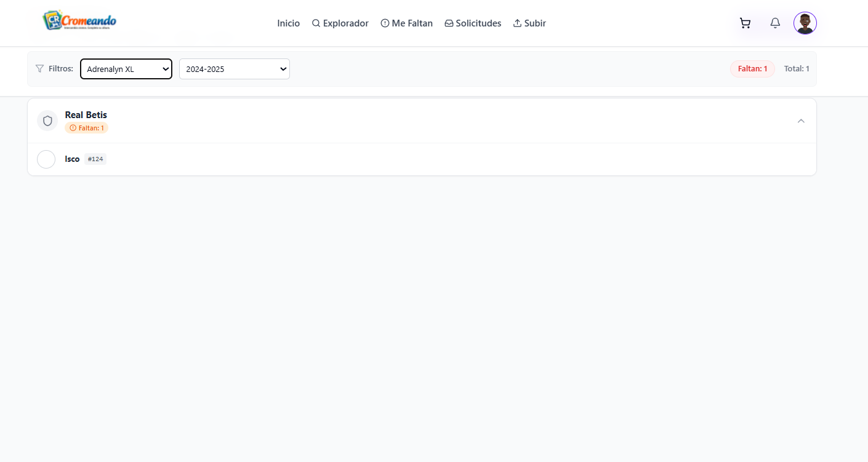Click the Total: 1 counter
The height and width of the screenshot is (462, 868).
coord(797,69)
